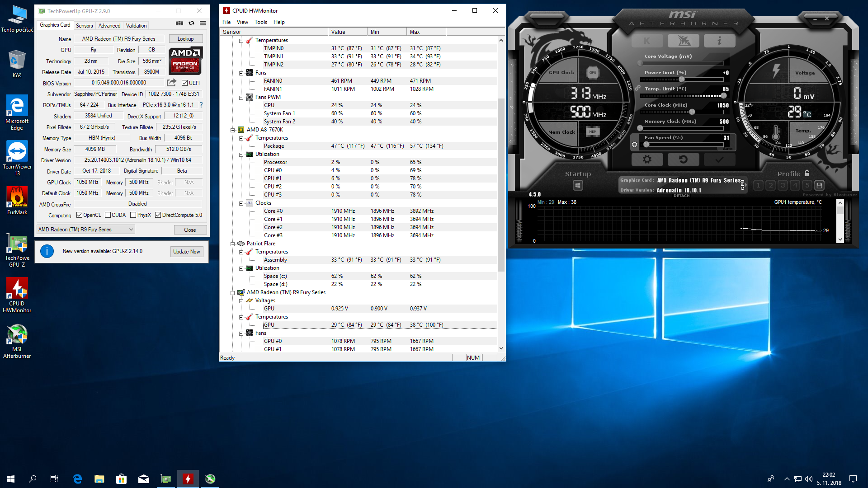Image resolution: width=868 pixels, height=488 pixels.
Task: Toggle link icon beside Temp. Limit
Action: tap(637, 88)
